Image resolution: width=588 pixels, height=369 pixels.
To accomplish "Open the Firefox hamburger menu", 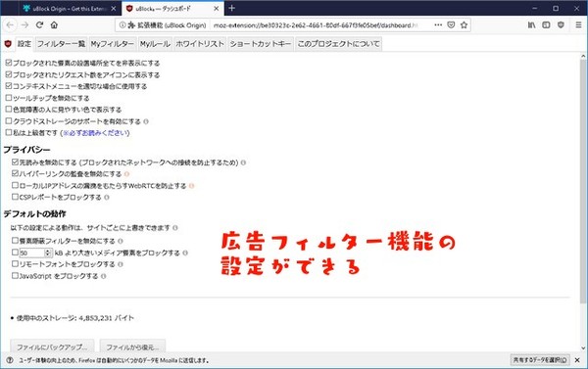I will 578,25.
